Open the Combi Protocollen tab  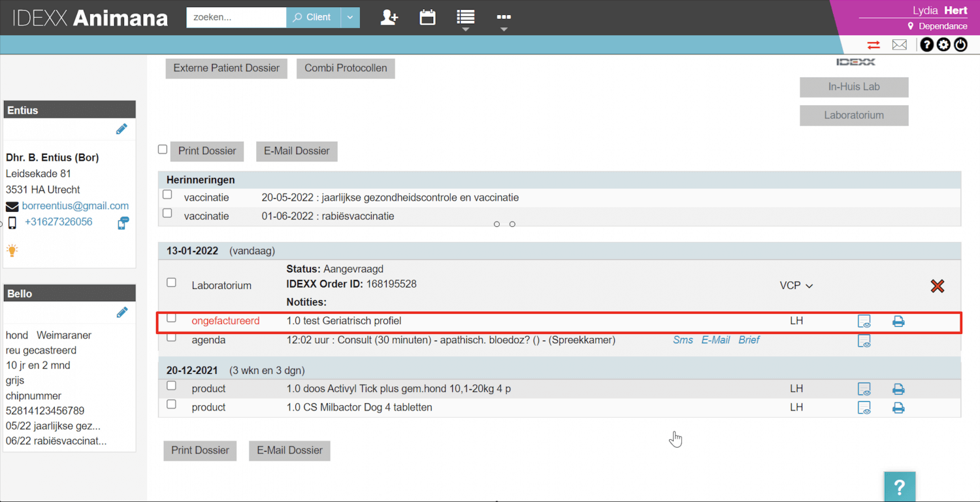pyautogui.click(x=346, y=68)
